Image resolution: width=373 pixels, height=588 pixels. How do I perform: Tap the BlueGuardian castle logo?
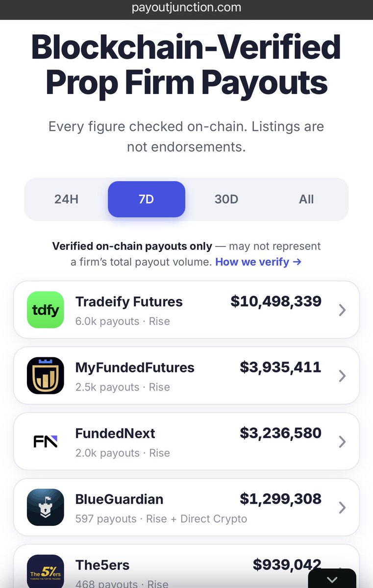[46, 507]
